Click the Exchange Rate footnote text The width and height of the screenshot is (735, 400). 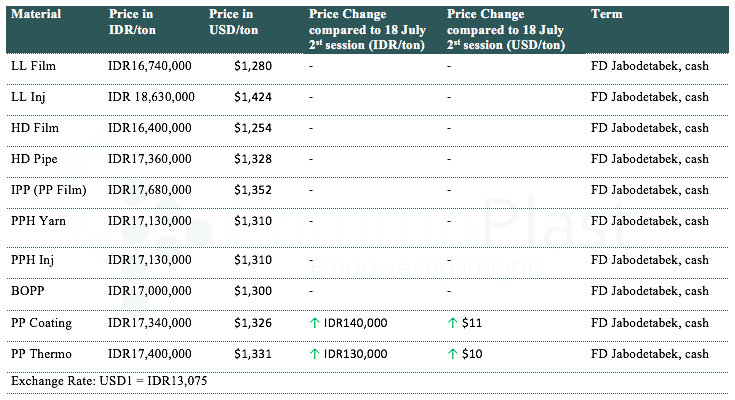click(109, 381)
